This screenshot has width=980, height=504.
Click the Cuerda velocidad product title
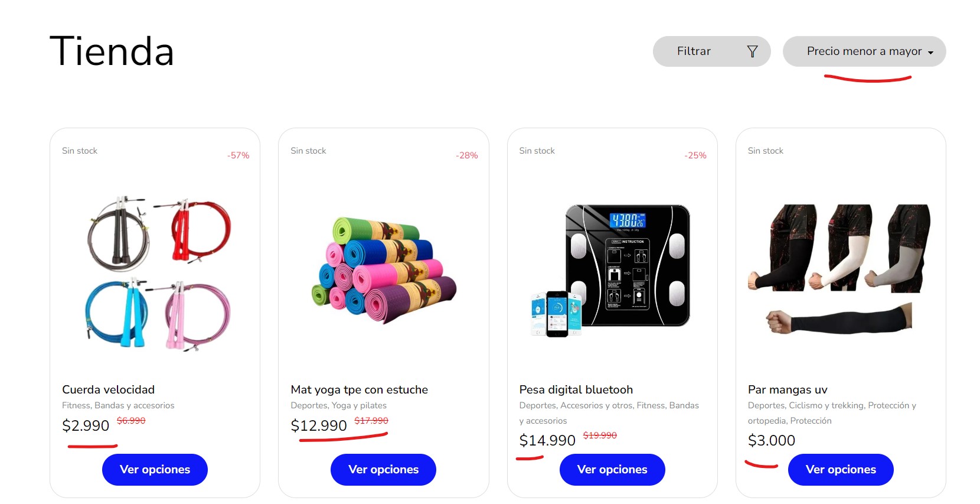(x=109, y=389)
